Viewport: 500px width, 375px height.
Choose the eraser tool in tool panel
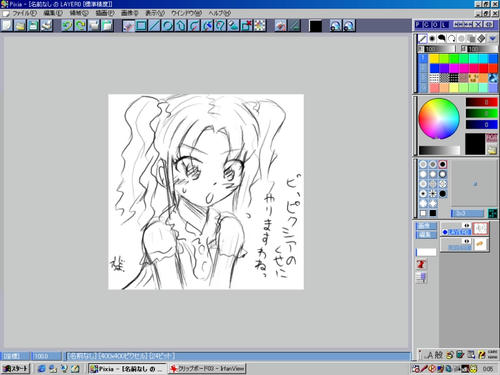[x=481, y=39]
